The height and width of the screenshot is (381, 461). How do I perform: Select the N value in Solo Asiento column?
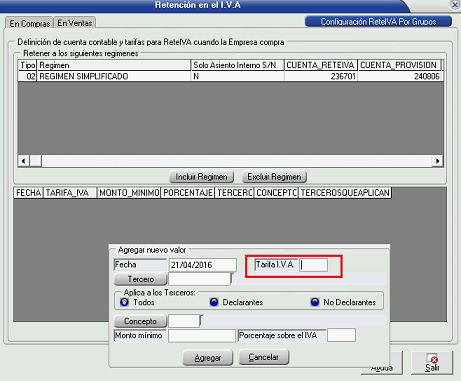point(237,76)
